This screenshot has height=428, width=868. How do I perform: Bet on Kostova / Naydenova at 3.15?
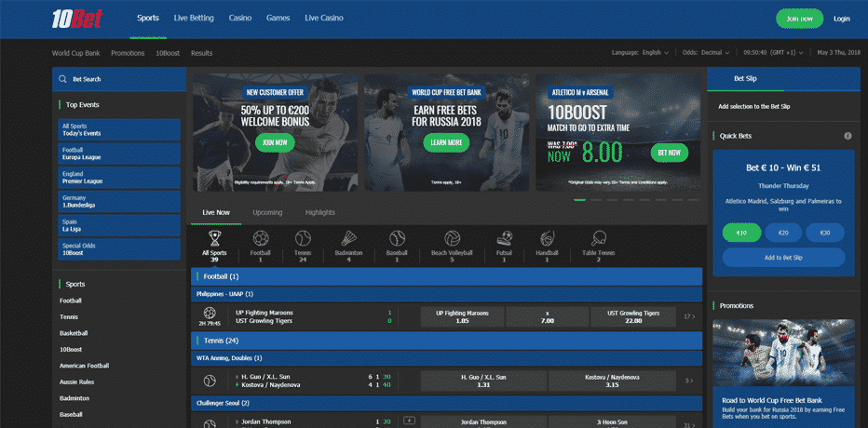[612, 381]
